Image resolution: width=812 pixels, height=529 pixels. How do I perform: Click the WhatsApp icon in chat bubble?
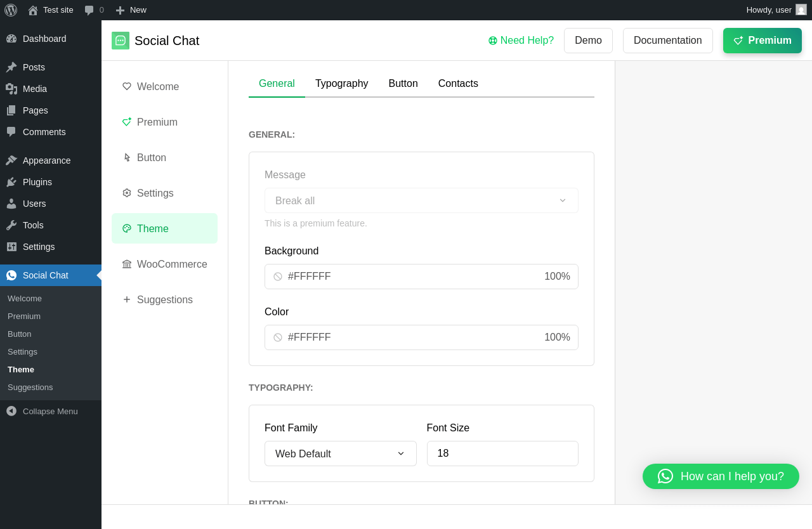[665, 476]
